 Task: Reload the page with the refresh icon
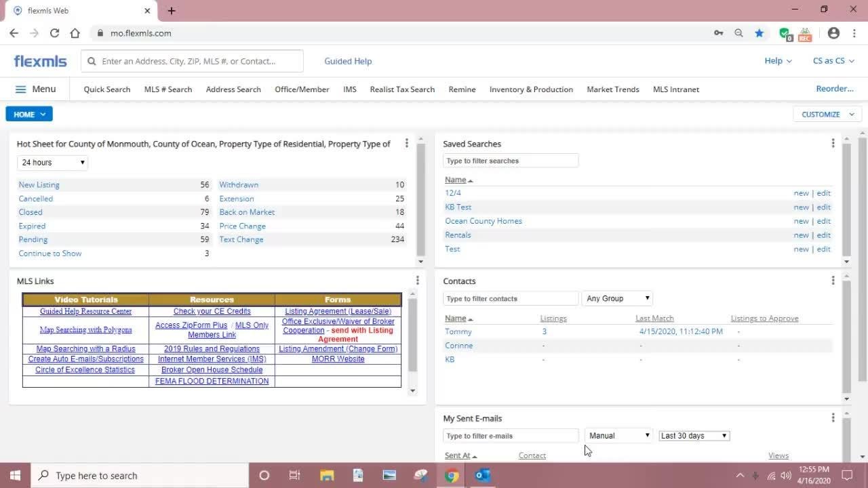click(54, 33)
